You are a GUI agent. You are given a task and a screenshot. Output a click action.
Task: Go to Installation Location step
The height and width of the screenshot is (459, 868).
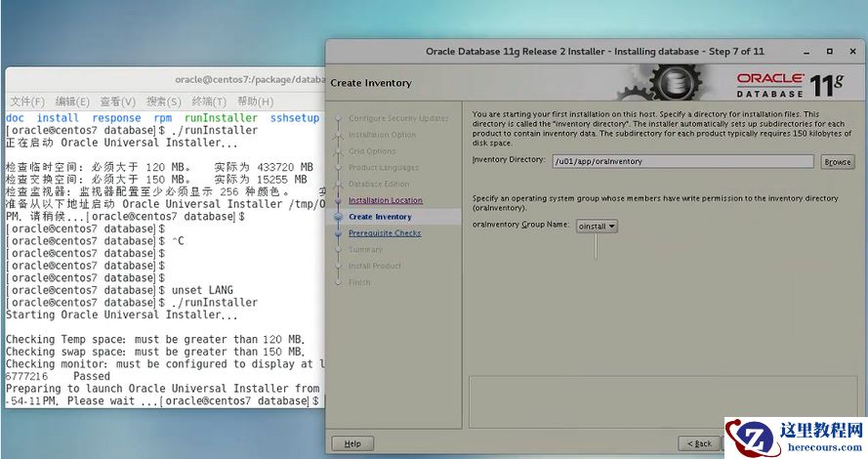coord(386,200)
